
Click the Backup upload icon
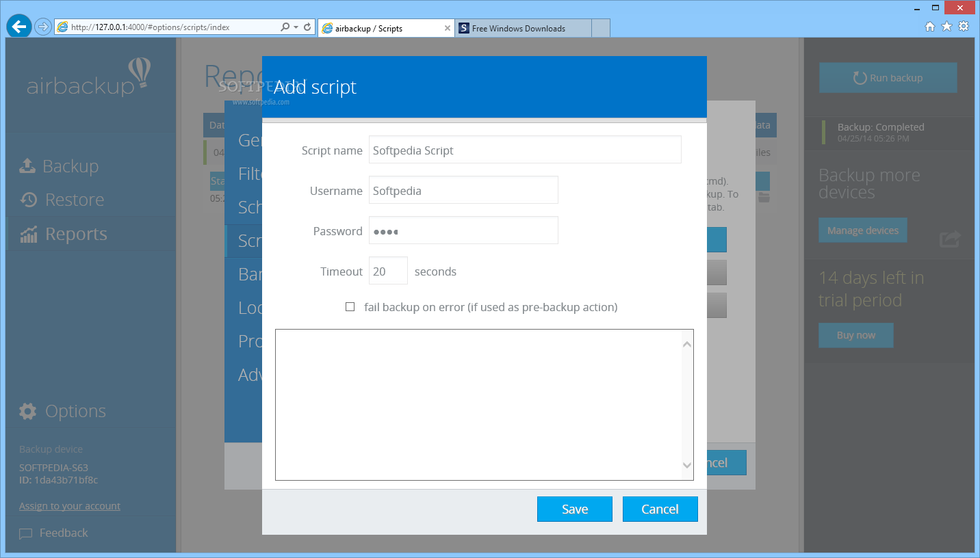27,166
